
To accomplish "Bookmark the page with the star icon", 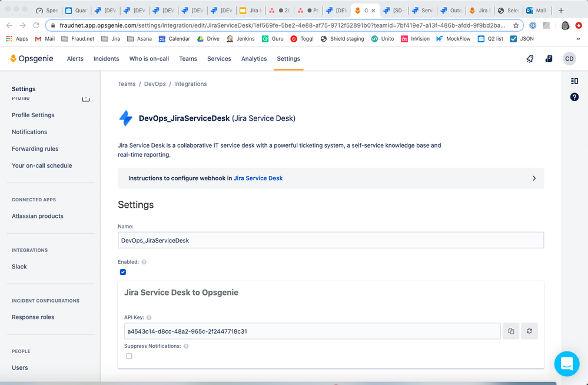I will (516, 25).
